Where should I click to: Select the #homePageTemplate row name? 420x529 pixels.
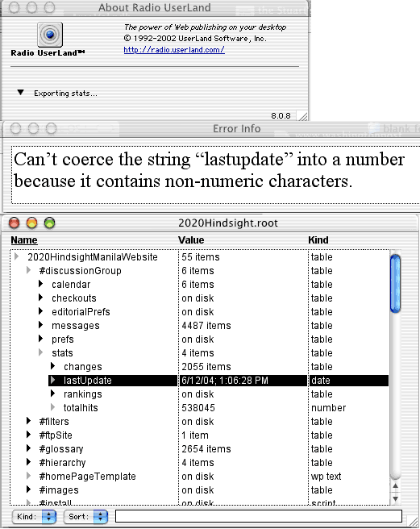87,476
